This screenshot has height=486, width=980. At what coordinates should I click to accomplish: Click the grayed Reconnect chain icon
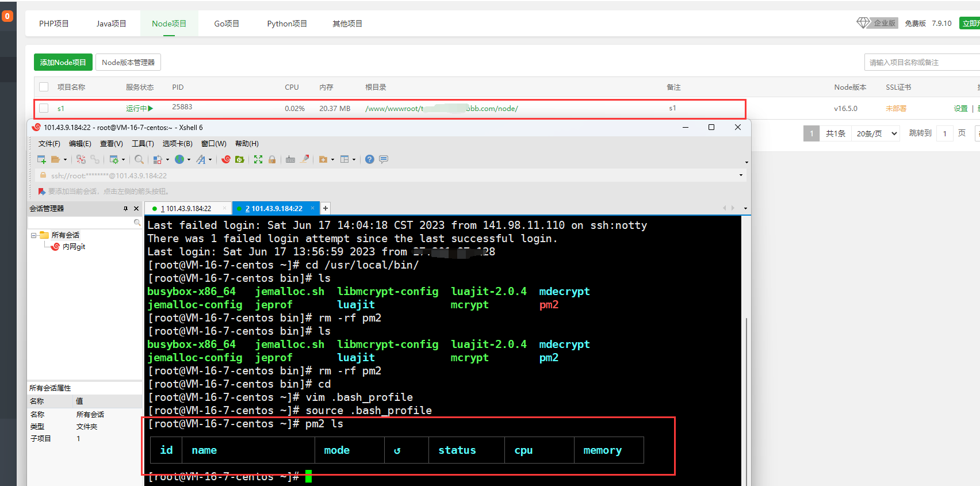click(x=95, y=159)
